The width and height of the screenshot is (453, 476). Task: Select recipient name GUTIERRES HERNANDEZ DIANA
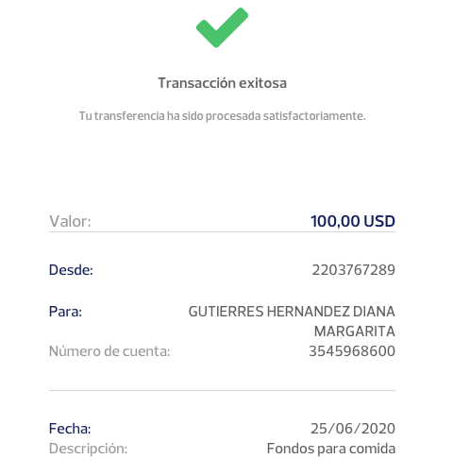[x=292, y=312]
